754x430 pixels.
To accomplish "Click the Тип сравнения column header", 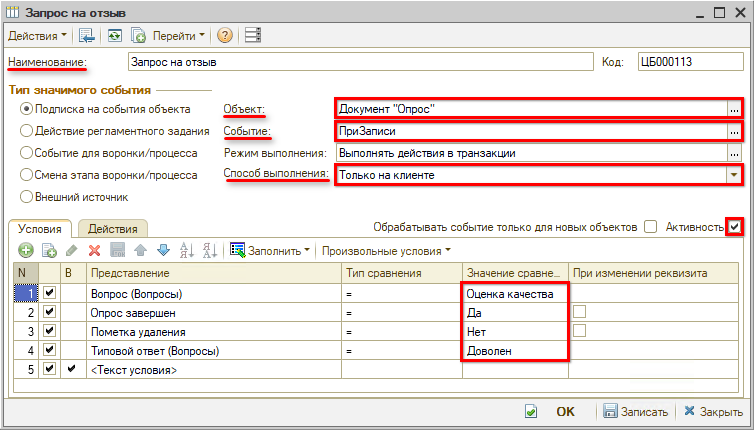I will [402, 273].
